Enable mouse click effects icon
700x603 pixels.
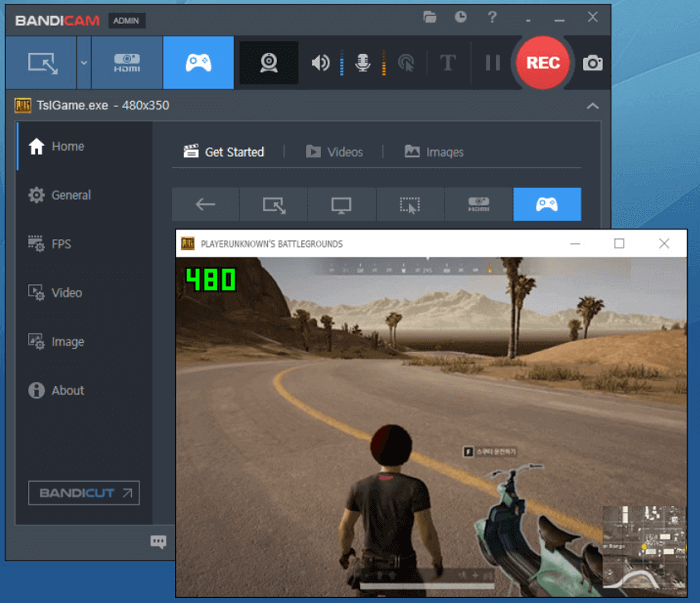[x=406, y=63]
